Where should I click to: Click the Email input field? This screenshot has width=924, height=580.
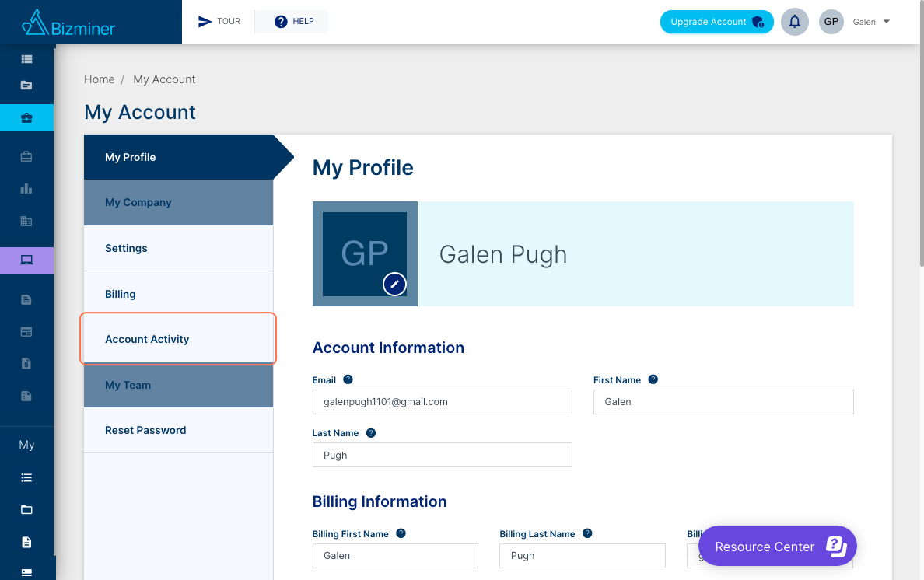click(442, 402)
